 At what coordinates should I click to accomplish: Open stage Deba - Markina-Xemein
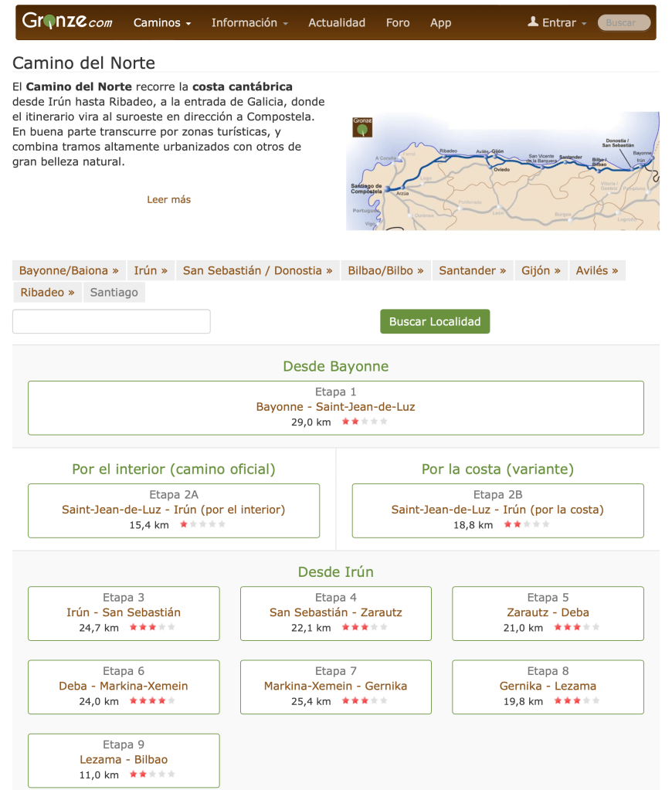124,686
